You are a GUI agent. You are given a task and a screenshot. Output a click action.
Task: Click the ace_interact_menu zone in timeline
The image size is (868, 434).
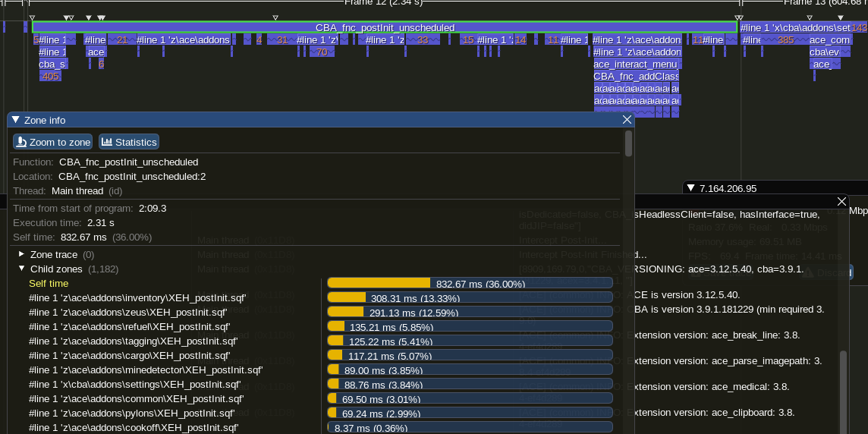click(x=636, y=64)
